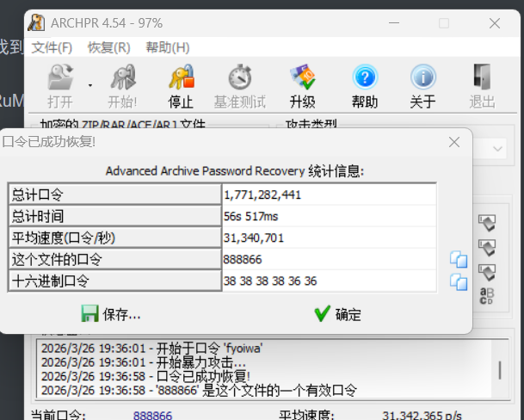The height and width of the screenshot is (420, 524).
Task: Click log line '888866' 是这个文件的一个有效口令
Action: click(199, 391)
